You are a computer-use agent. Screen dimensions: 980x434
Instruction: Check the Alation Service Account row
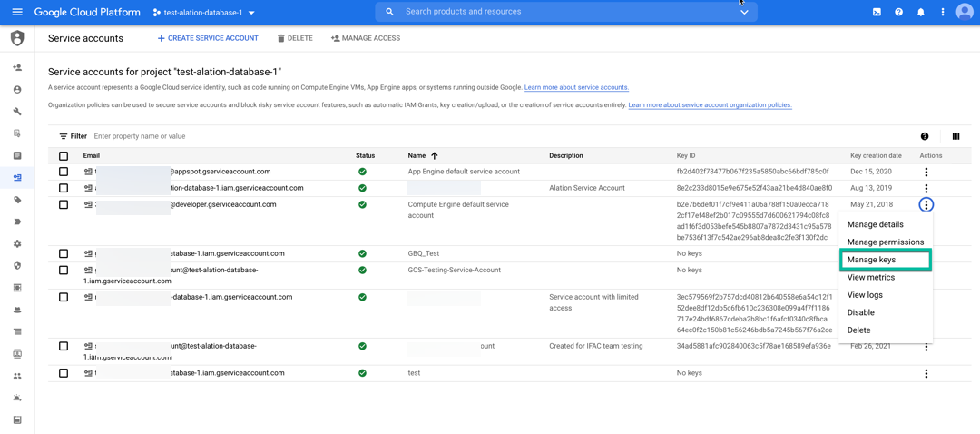pos(64,188)
